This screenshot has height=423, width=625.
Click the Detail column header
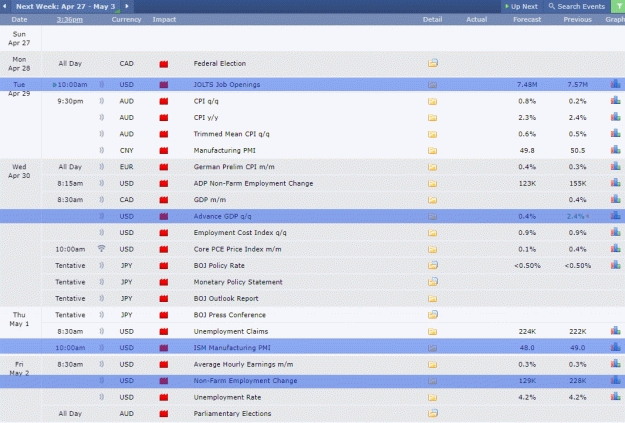(x=432, y=20)
